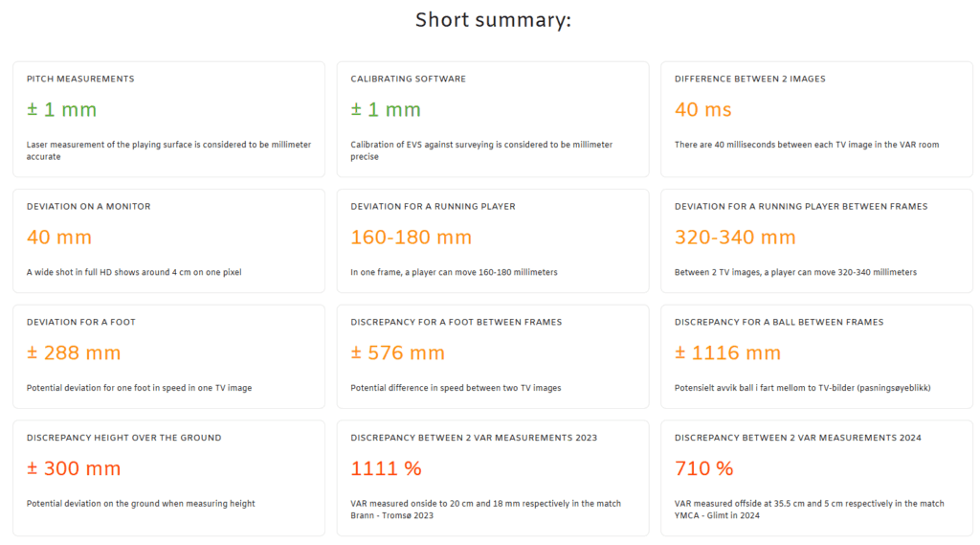Select the Difference Between 2 Images title
The image size is (980, 545).
click(x=749, y=79)
